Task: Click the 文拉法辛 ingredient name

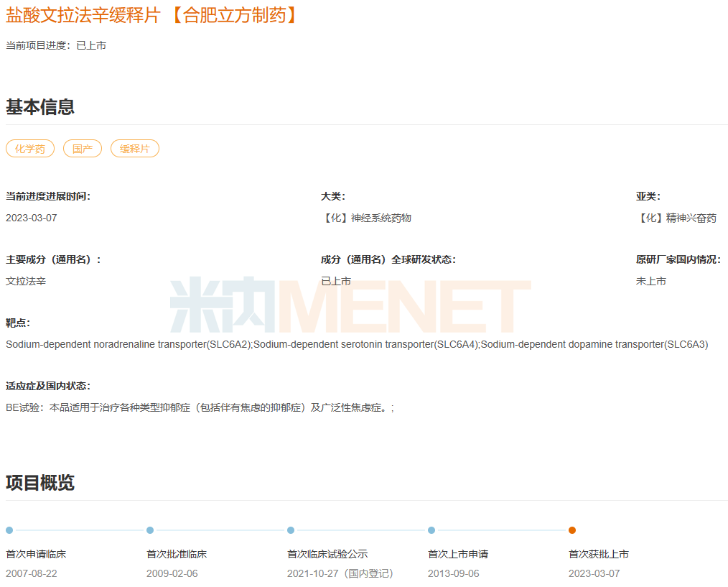Action: (26, 281)
